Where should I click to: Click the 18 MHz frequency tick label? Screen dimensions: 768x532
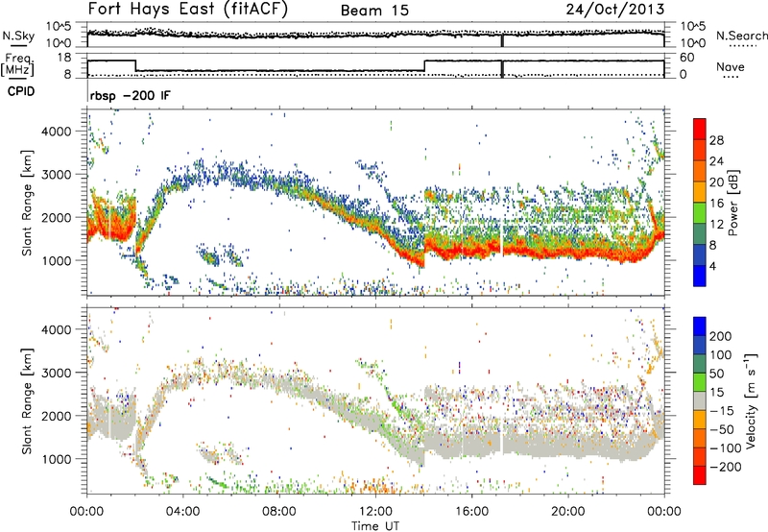point(64,58)
